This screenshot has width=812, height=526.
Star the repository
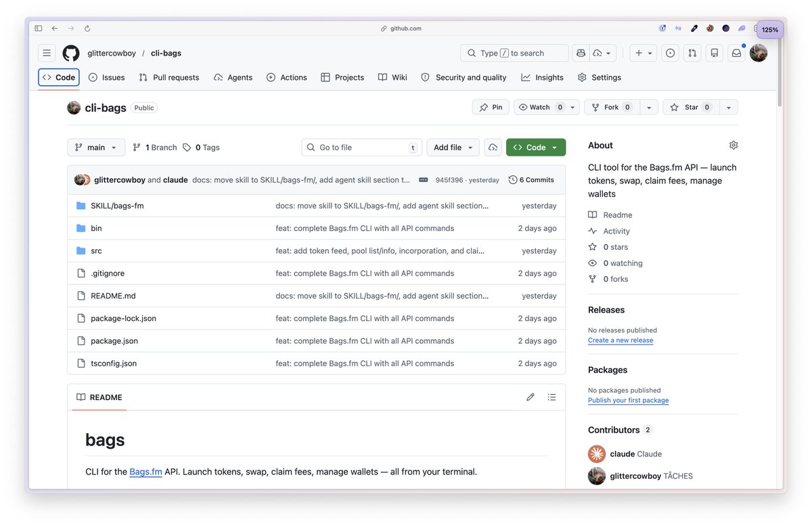coord(691,107)
